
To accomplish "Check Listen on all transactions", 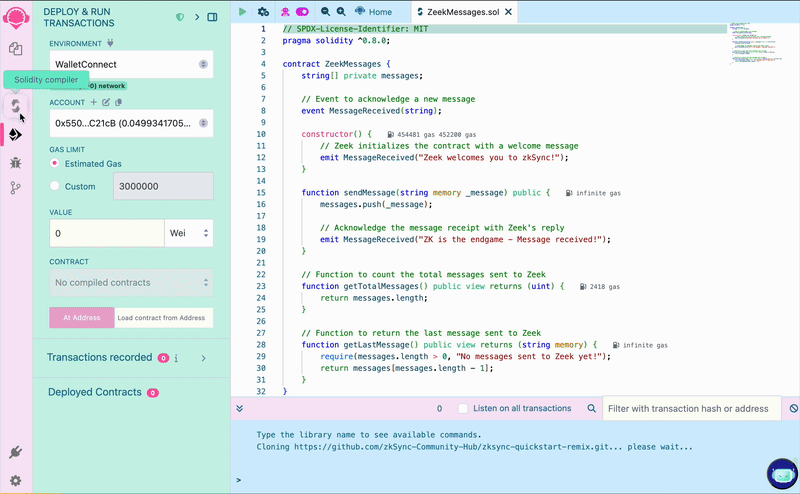I will [463, 408].
